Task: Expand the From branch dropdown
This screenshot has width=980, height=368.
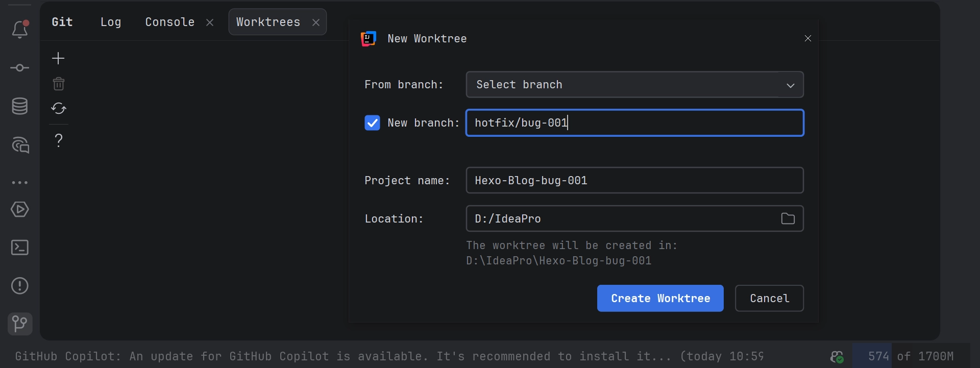Action: 790,85
